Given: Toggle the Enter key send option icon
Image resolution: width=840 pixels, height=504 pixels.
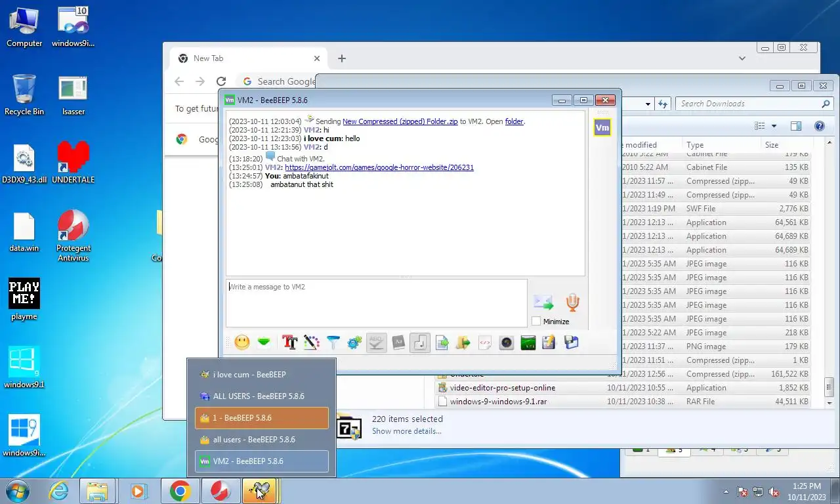Looking at the screenshot, I should 420,342.
